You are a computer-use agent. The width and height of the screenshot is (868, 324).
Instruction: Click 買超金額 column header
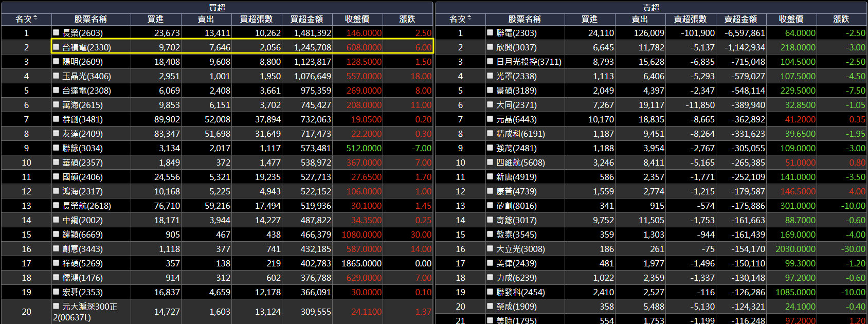[306, 19]
